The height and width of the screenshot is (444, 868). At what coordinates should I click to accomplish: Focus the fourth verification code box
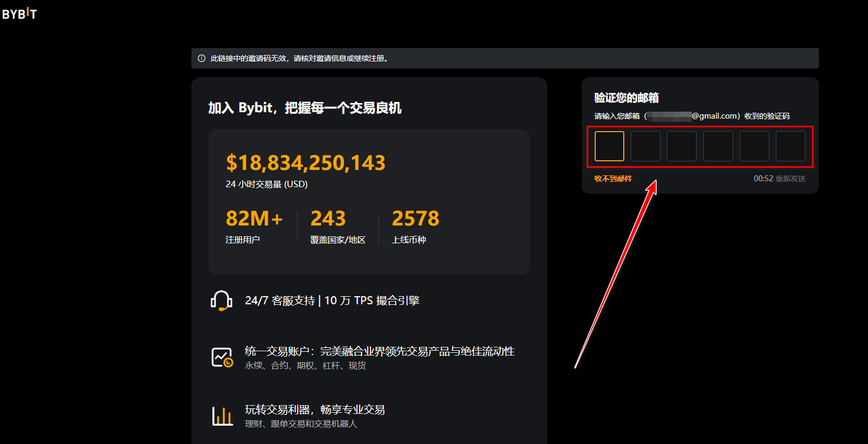pyautogui.click(x=718, y=146)
